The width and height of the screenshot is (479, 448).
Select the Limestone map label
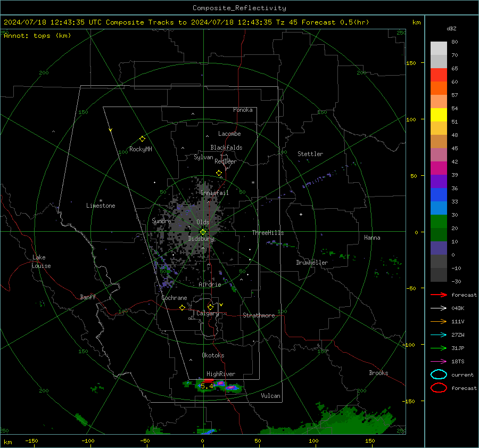[101, 206]
